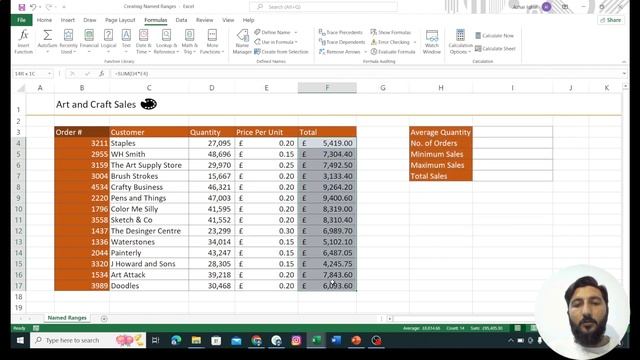The image size is (640, 360).
Task: Open the File tab
Action: (21, 20)
